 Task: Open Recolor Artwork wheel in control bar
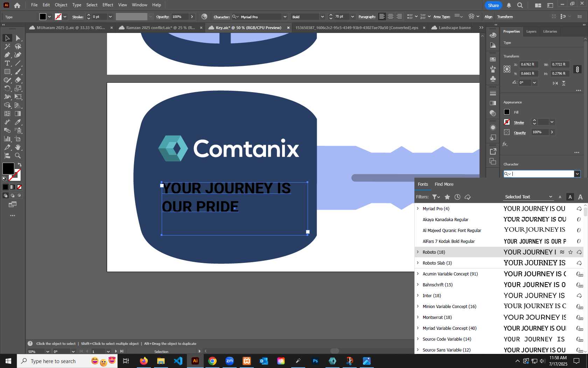click(204, 16)
